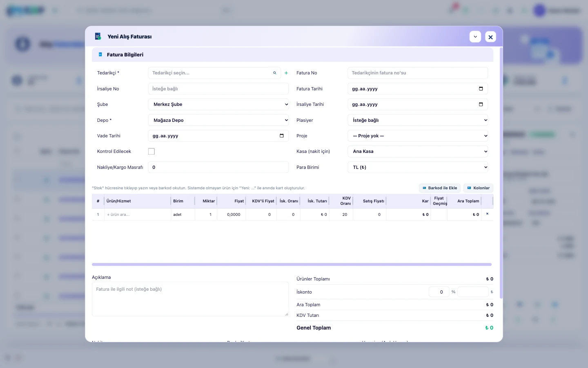Open the Depo dropdown showing Mağaza Depo

(218, 120)
